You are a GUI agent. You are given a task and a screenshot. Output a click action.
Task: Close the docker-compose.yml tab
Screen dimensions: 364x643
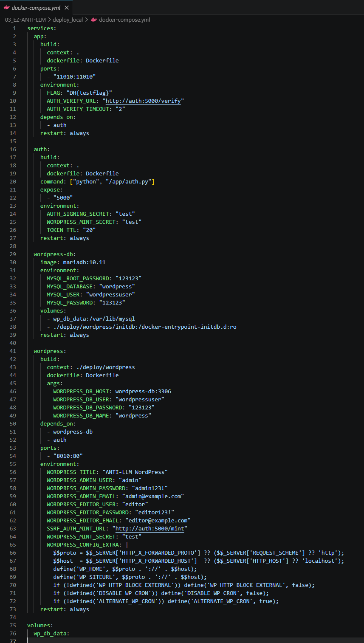(x=66, y=8)
